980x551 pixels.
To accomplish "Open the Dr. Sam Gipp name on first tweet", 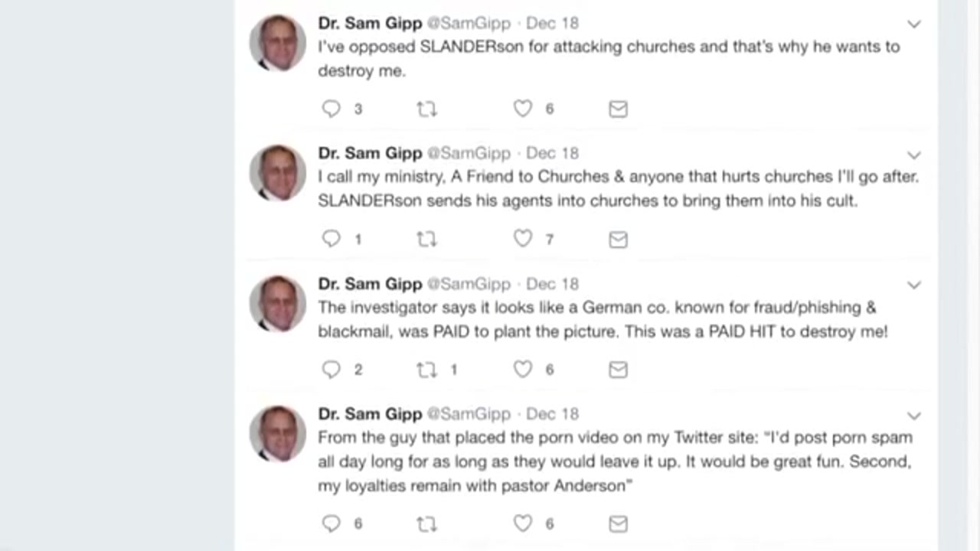I will (x=370, y=23).
